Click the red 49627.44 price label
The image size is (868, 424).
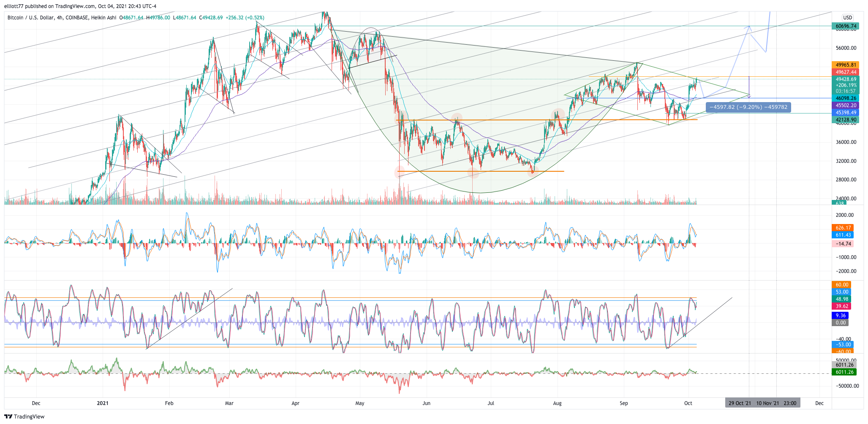coord(846,72)
